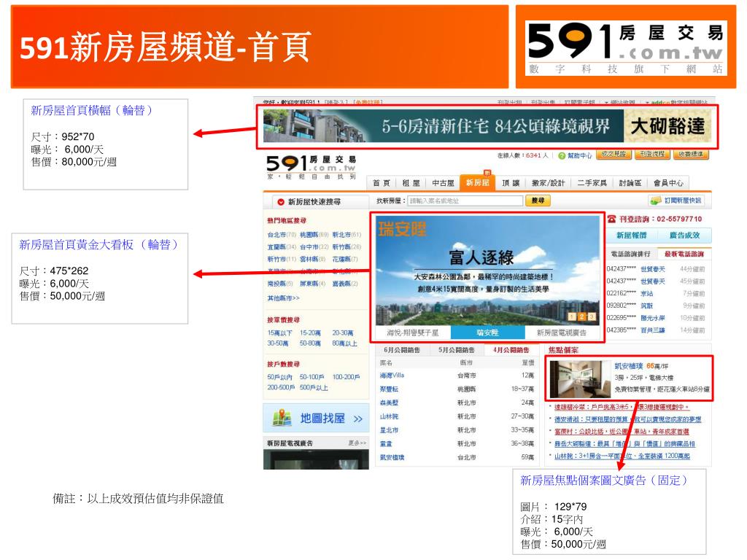Select carousel slide indicator 1
Image resolution: width=747 pixels, height=560 pixels.
click(572, 316)
